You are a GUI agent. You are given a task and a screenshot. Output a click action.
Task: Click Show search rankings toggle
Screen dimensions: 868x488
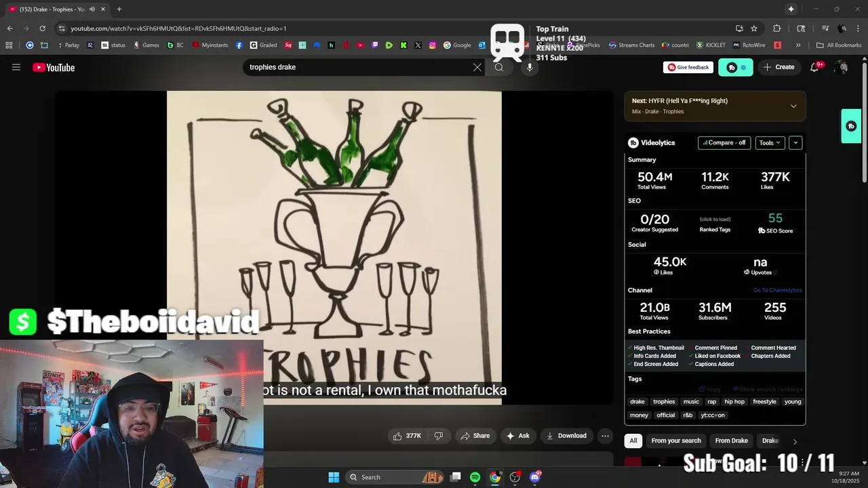(768, 389)
